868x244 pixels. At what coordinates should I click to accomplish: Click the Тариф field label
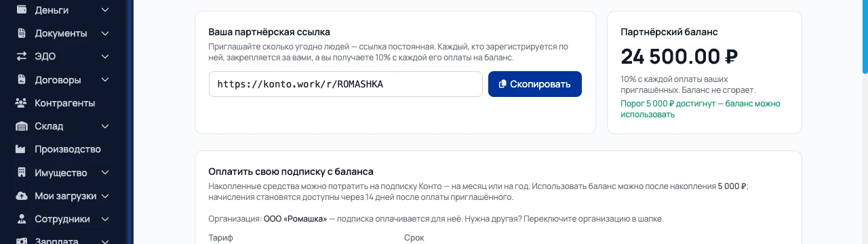pos(220,238)
